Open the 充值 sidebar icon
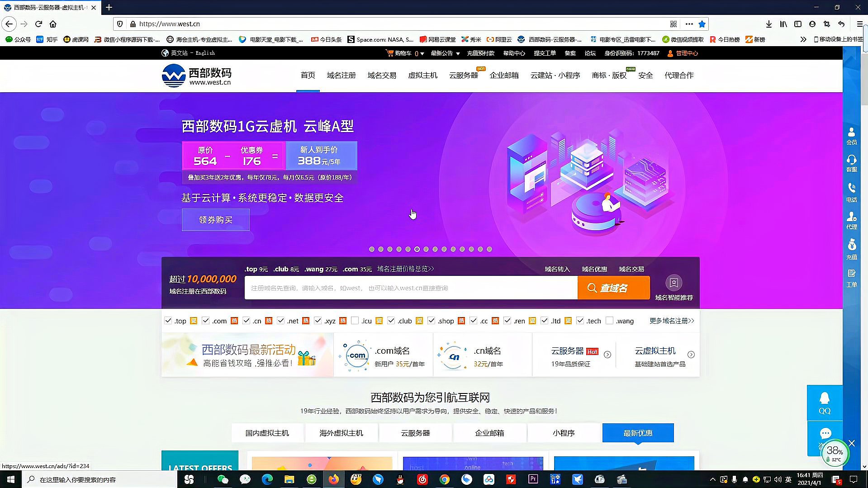The width and height of the screenshot is (868, 488). pyautogui.click(x=852, y=250)
